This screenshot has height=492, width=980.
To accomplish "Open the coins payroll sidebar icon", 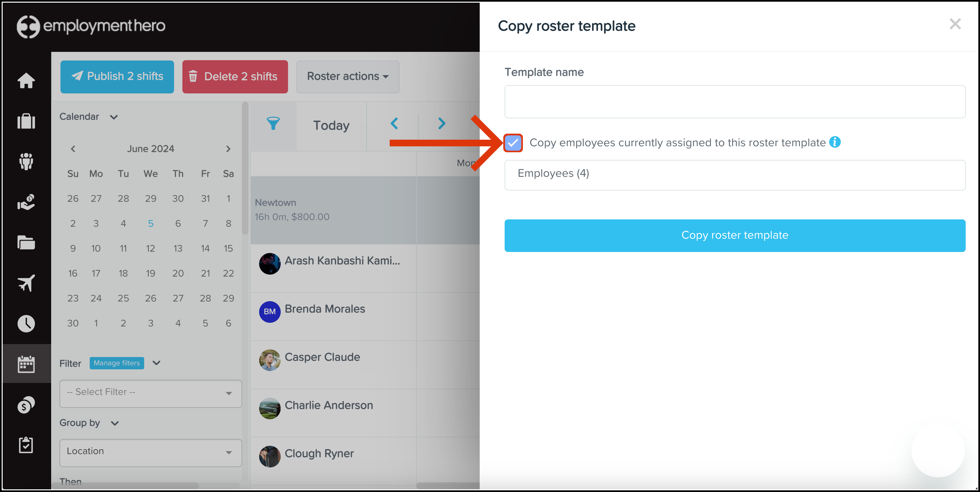I will pos(26,405).
